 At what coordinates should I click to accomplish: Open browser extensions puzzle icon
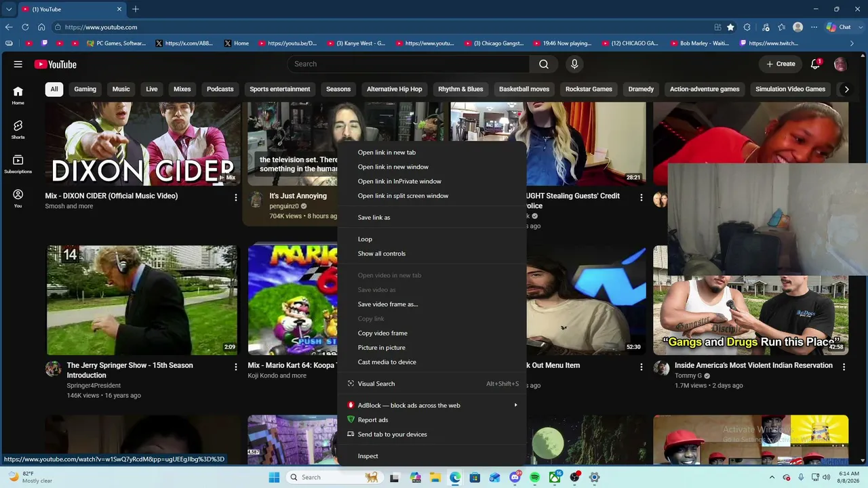point(747,27)
